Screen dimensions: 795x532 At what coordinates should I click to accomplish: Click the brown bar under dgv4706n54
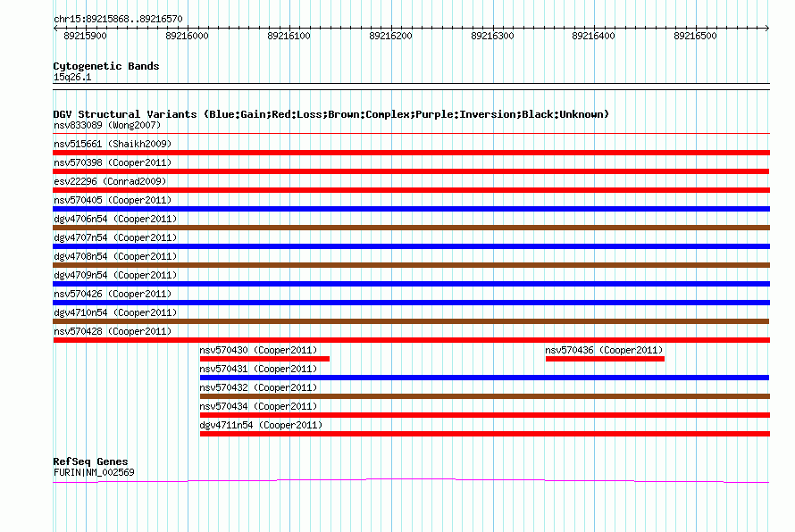click(x=411, y=228)
